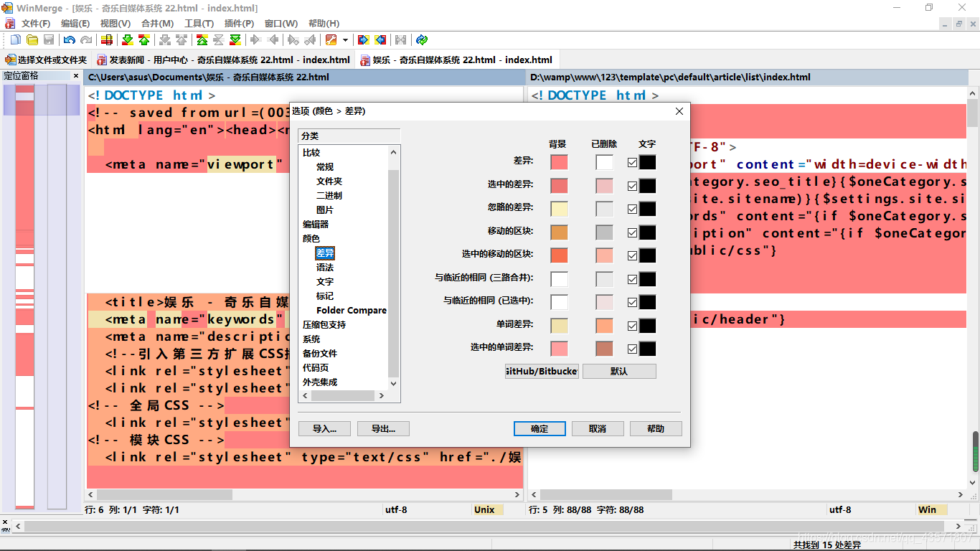Click the 帮助 button in dialog
980x551 pixels.
(656, 428)
